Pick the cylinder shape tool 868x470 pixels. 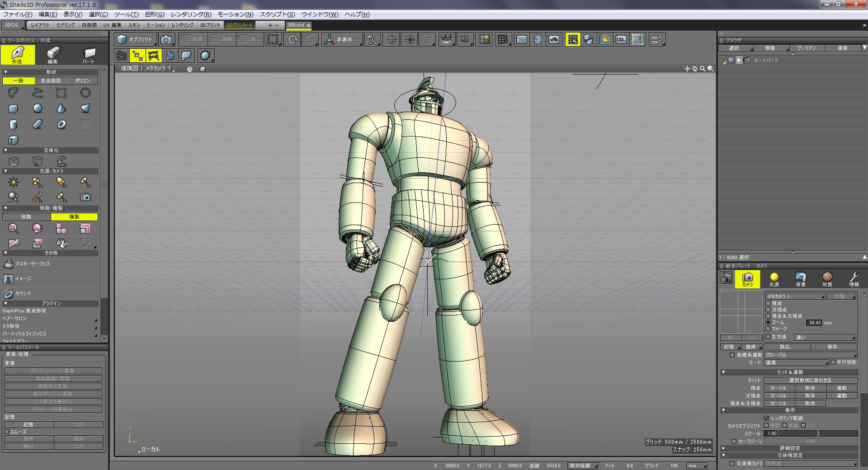click(x=14, y=124)
